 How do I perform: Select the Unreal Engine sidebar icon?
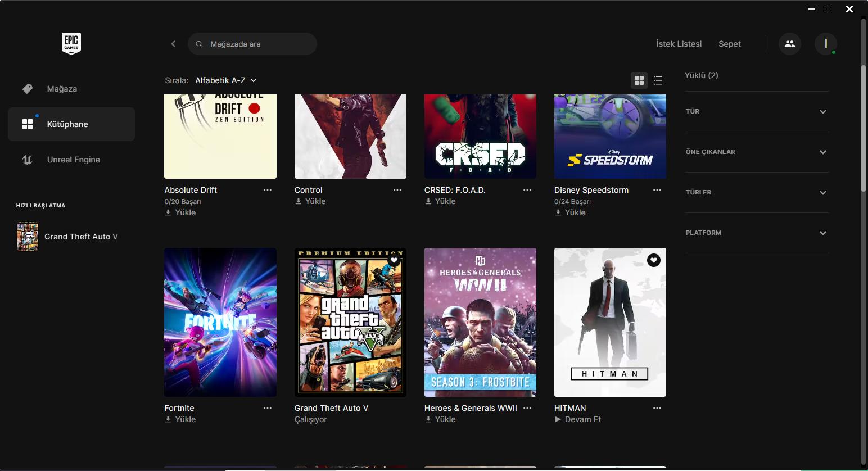point(27,159)
